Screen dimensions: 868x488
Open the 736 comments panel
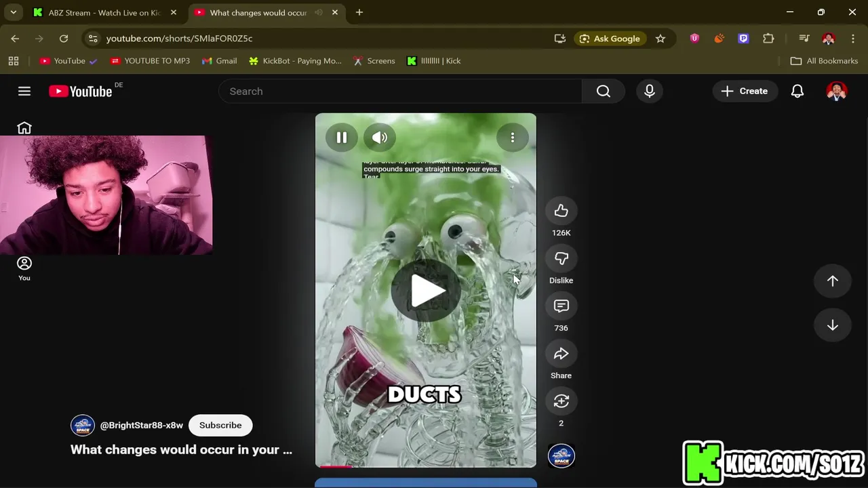tap(561, 306)
